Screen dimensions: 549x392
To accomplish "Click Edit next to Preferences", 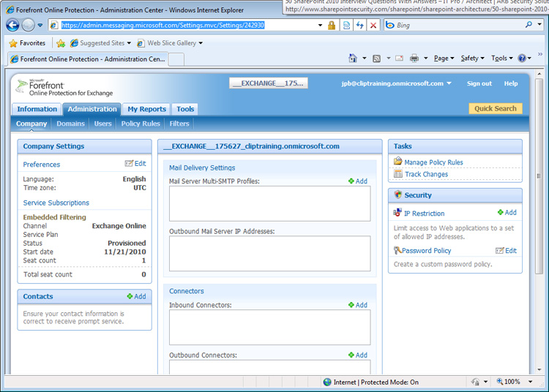I will tap(136, 163).
